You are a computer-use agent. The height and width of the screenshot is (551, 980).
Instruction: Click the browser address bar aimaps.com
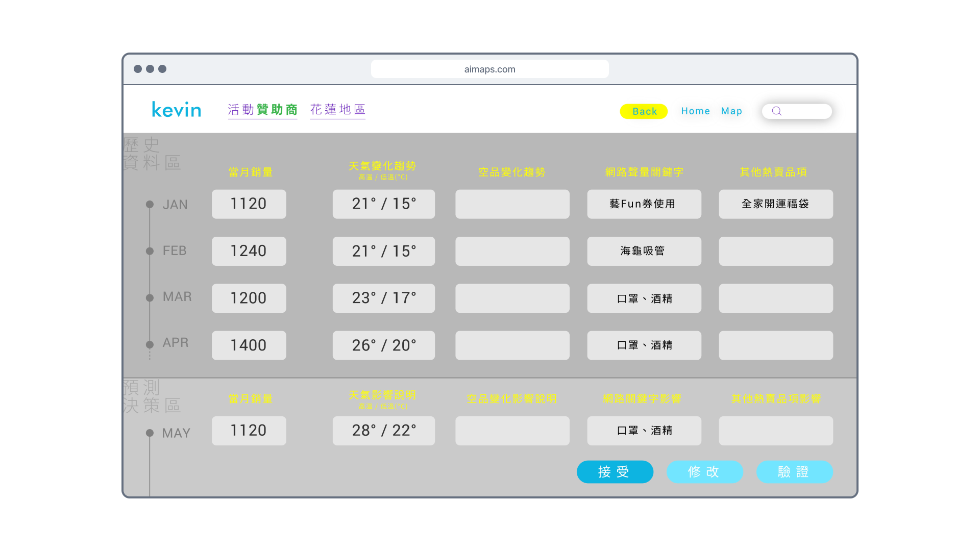489,69
